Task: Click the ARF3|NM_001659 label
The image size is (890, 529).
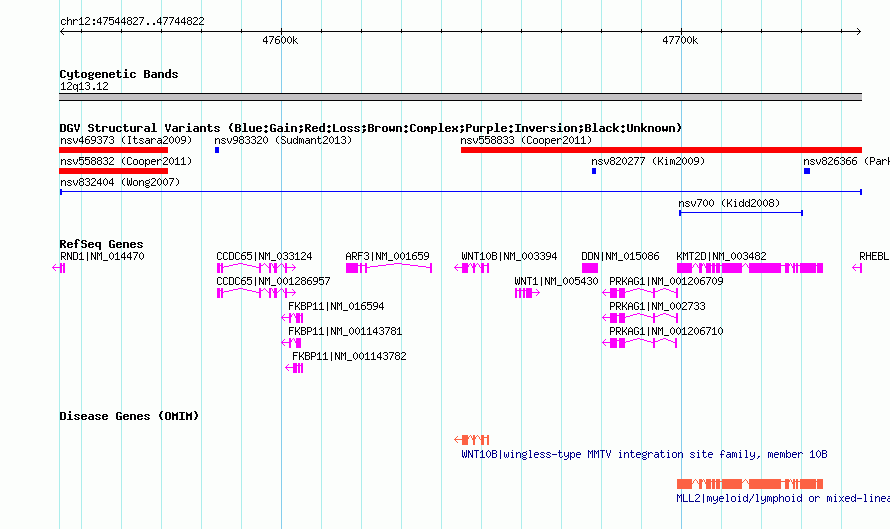Action: 388,257
